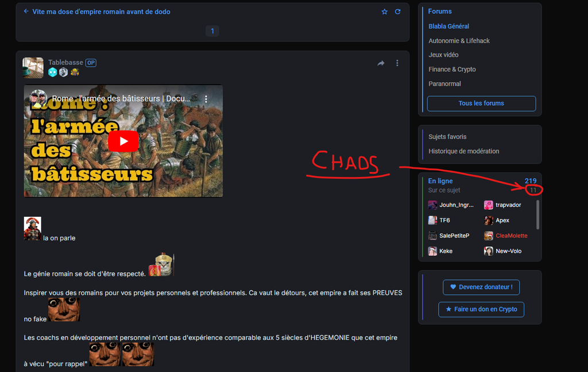This screenshot has height=372, width=588.
Task: Click the Forums heading in sidebar
Action: click(x=440, y=11)
